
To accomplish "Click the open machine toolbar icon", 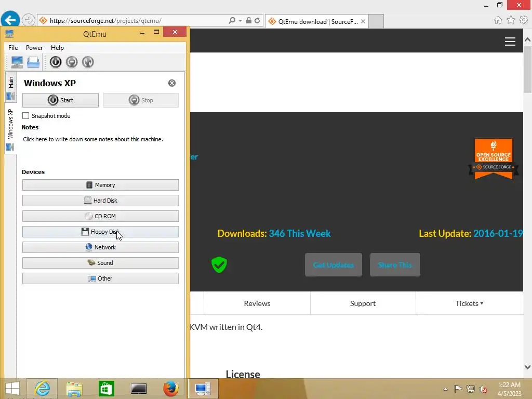I will tap(33, 62).
